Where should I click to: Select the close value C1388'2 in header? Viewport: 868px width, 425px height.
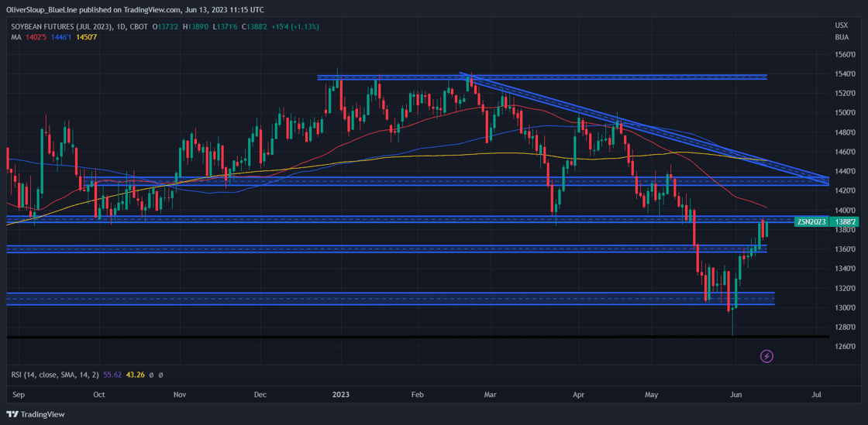255,26
